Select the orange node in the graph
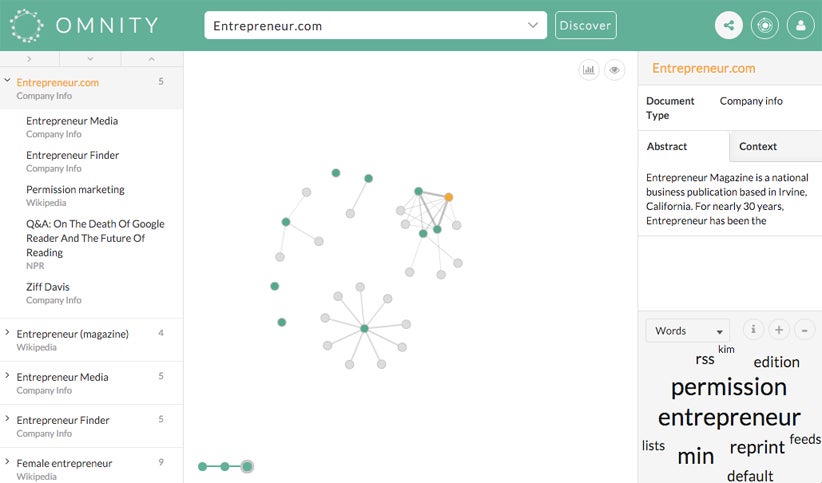 click(449, 197)
